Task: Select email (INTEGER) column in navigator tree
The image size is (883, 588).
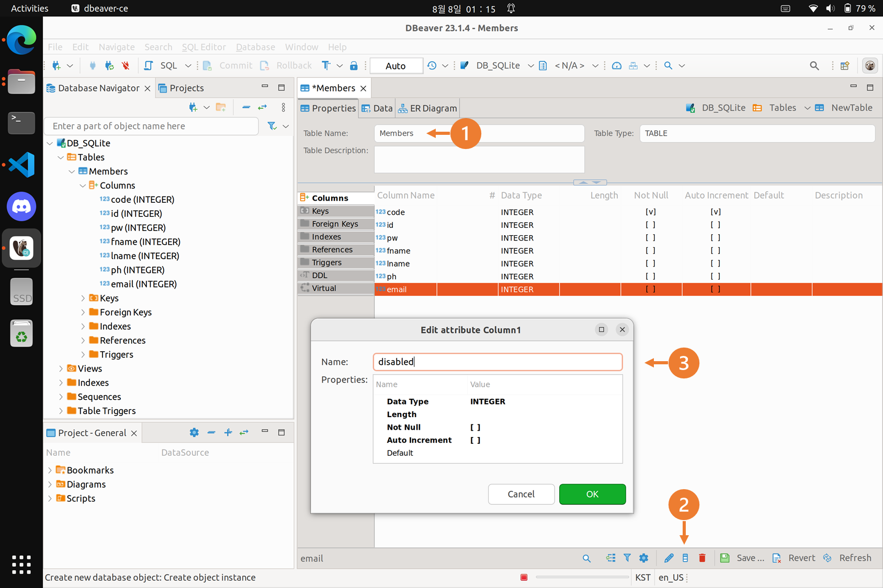Action: coord(138,284)
